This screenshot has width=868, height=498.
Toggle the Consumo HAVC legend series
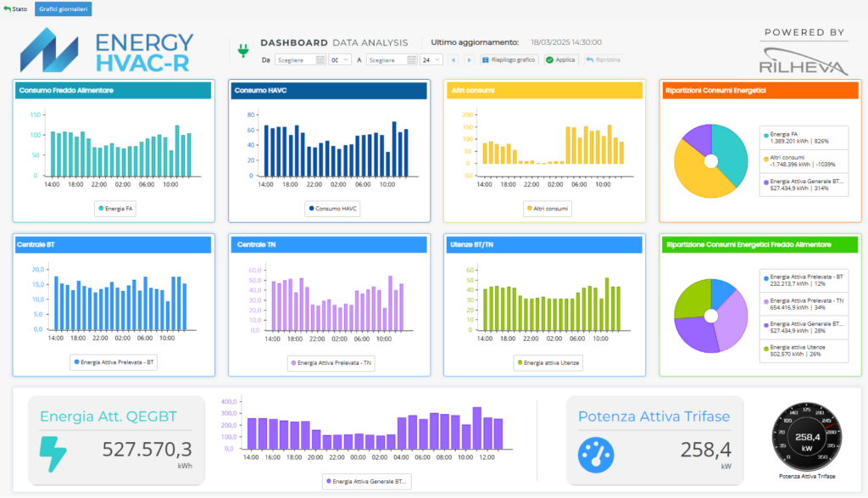coord(332,208)
